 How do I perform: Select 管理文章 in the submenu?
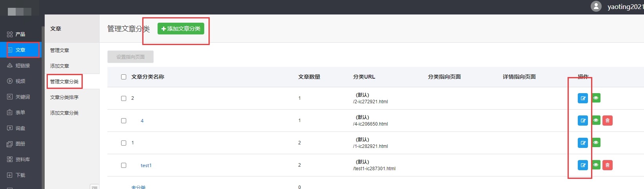point(60,50)
